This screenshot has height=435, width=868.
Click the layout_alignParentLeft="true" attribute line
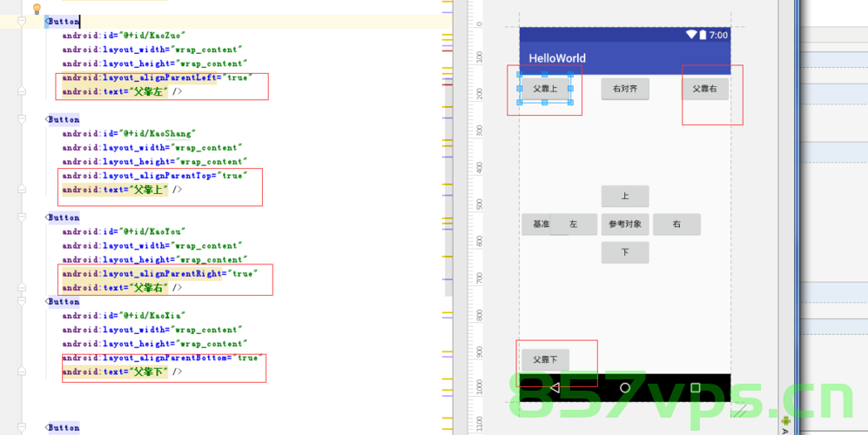158,77
